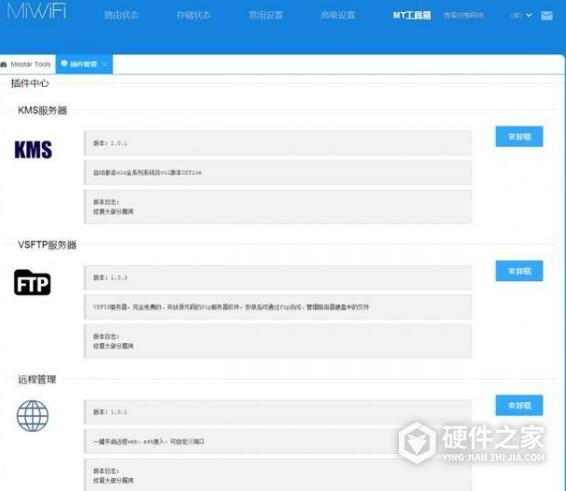Open the 路由状态 navigation item
The width and height of the screenshot is (566, 491).
121,15
